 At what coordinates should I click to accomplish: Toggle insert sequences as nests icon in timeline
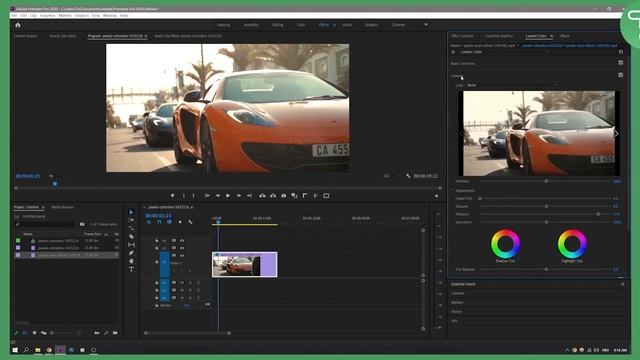click(149, 222)
